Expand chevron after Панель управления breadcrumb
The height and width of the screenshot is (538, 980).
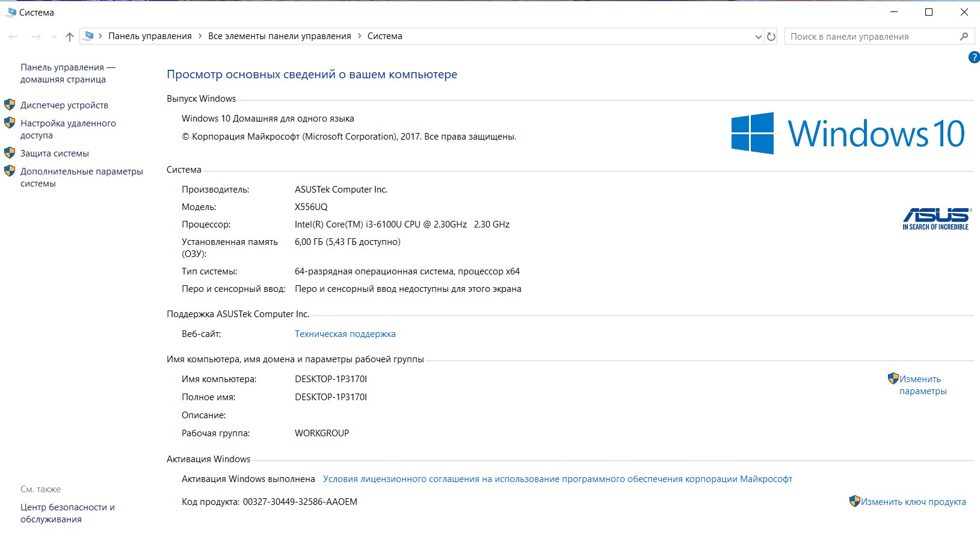[x=200, y=36]
